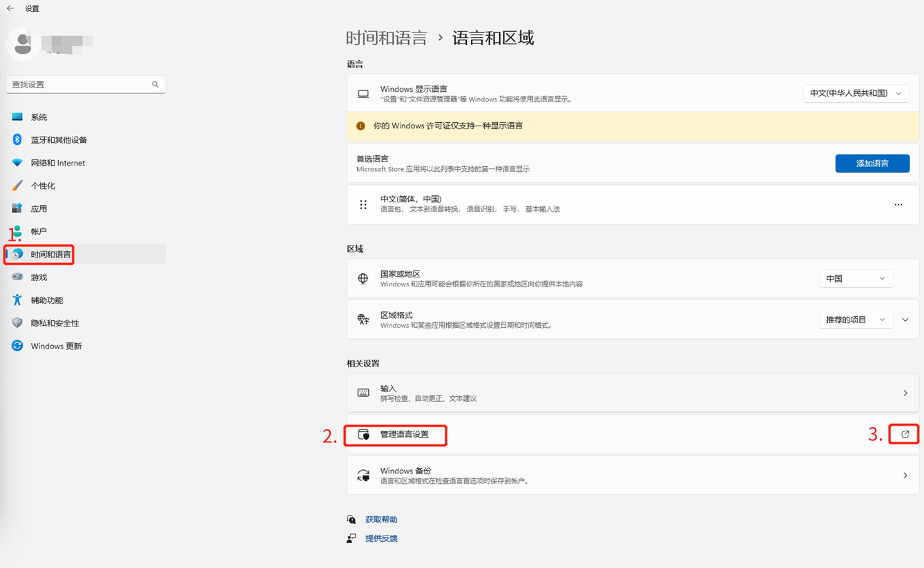
Task: Select 时间和语言 in the sidebar
Action: click(86, 254)
